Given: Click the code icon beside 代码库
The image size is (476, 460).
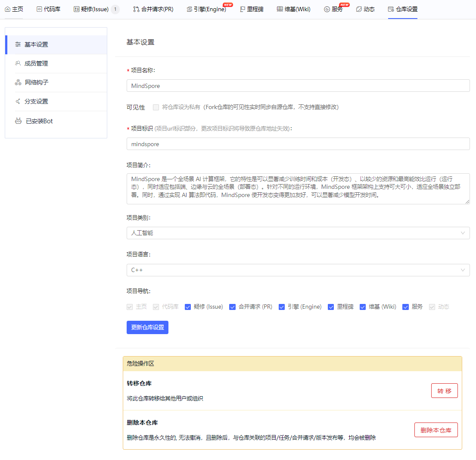Looking at the screenshot, I should pos(39,9).
